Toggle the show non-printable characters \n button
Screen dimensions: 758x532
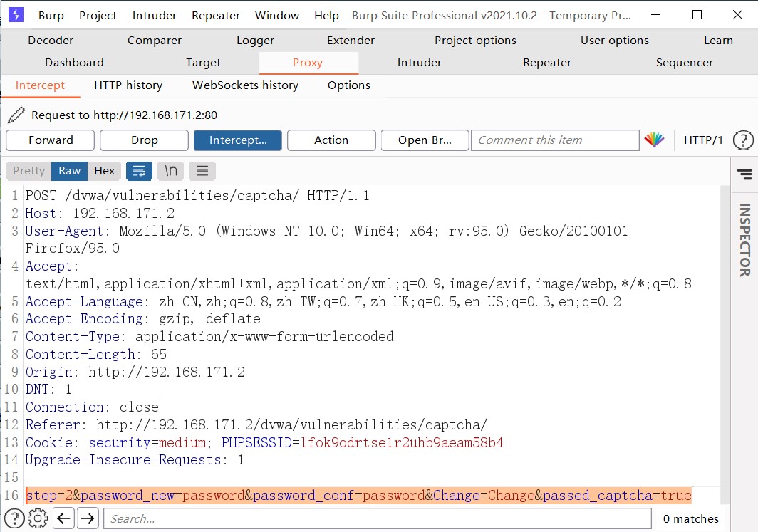coord(171,171)
